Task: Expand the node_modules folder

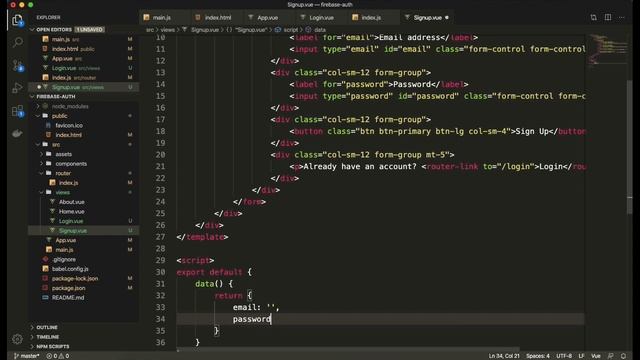Action: pyautogui.click(x=70, y=106)
